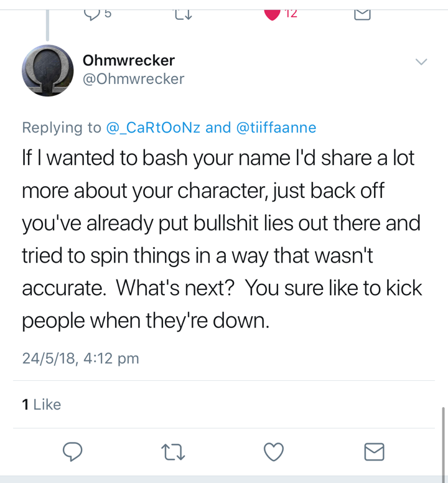Viewport: 448px width, 483px height.
Task: Open the @tiiffaanne mention link
Action: click(276, 128)
